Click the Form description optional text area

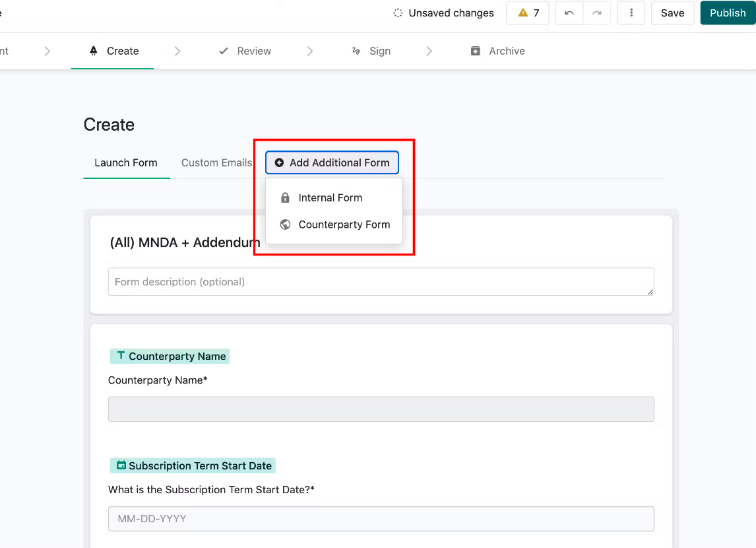(381, 282)
